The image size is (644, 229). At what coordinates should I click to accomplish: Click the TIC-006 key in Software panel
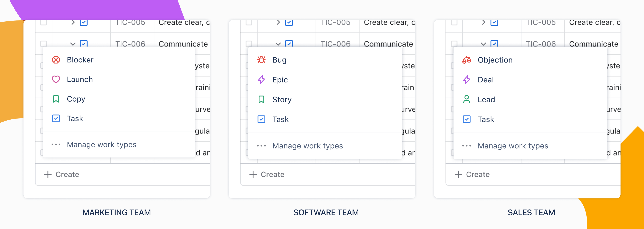click(x=335, y=44)
